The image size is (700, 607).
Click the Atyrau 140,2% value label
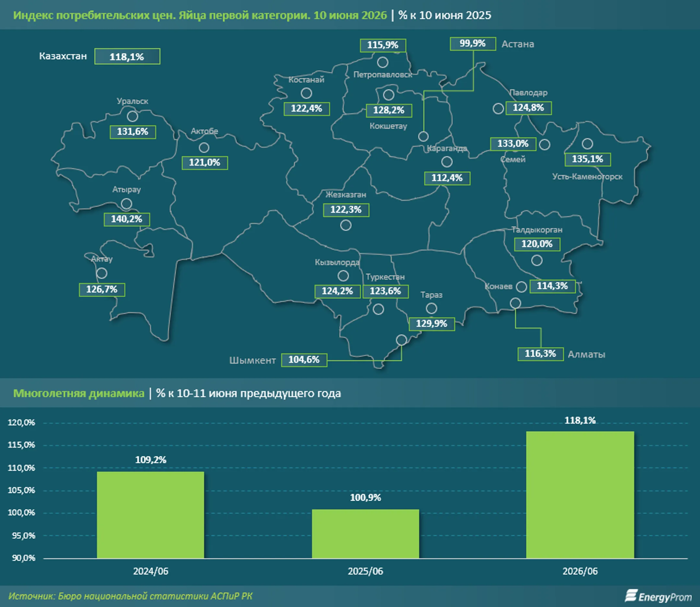pos(127,220)
